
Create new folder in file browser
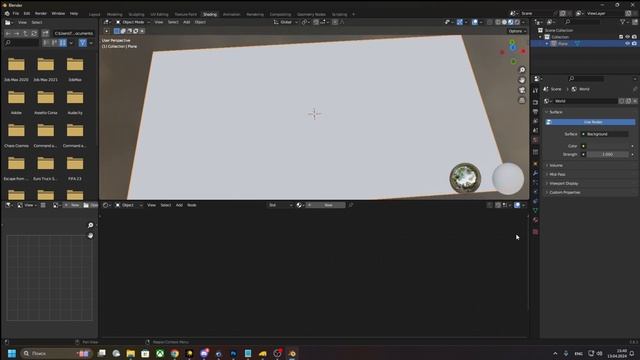(x=45, y=33)
